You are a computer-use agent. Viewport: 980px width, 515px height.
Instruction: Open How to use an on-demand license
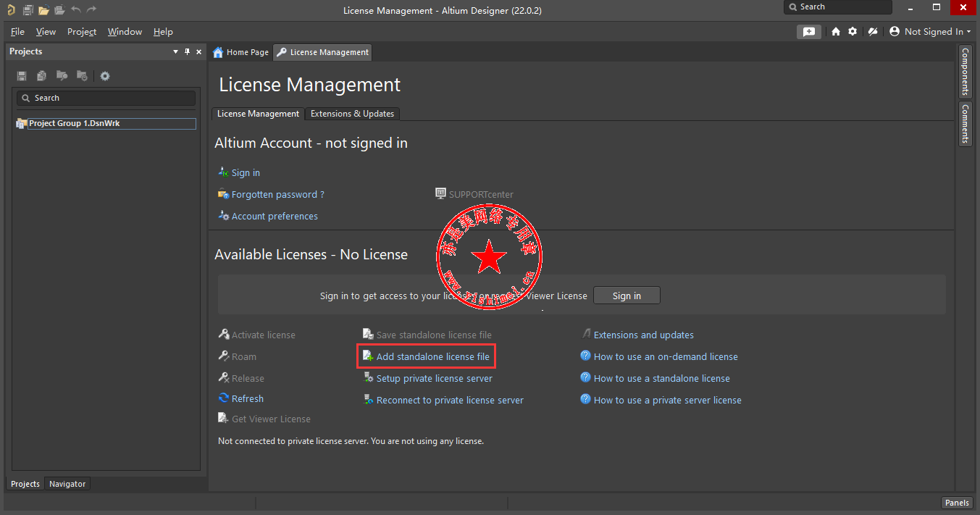[x=666, y=357]
